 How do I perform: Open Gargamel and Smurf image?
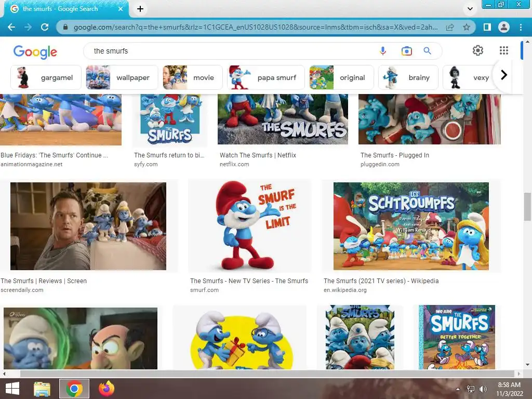(x=81, y=339)
